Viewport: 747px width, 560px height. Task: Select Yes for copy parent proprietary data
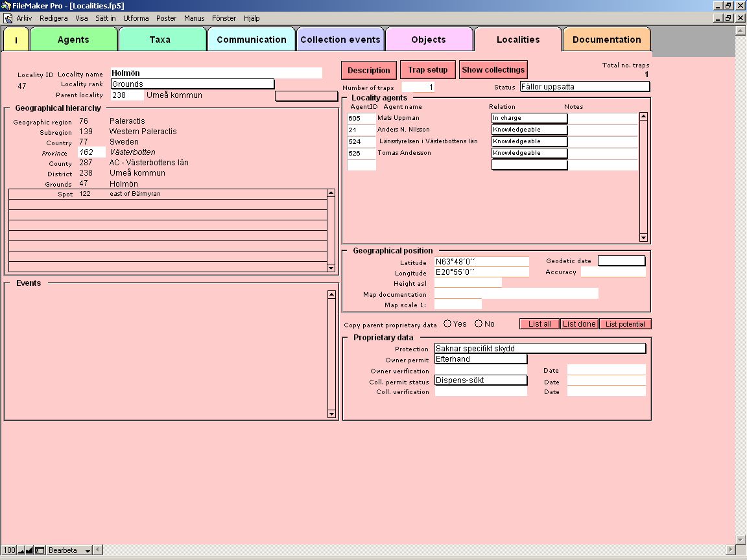click(447, 323)
